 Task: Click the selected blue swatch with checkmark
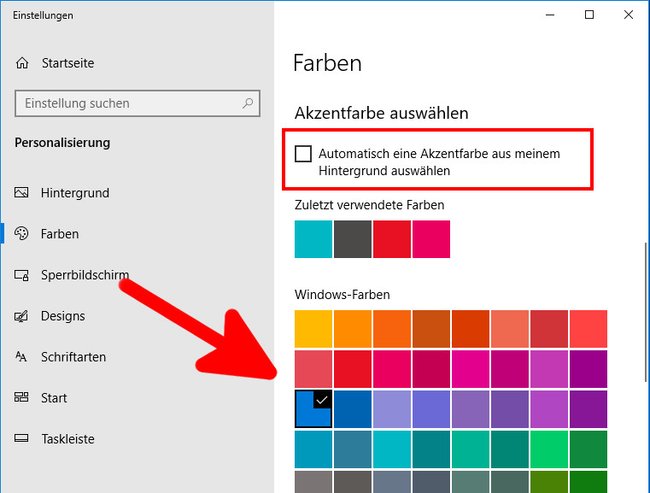point(313,409)
